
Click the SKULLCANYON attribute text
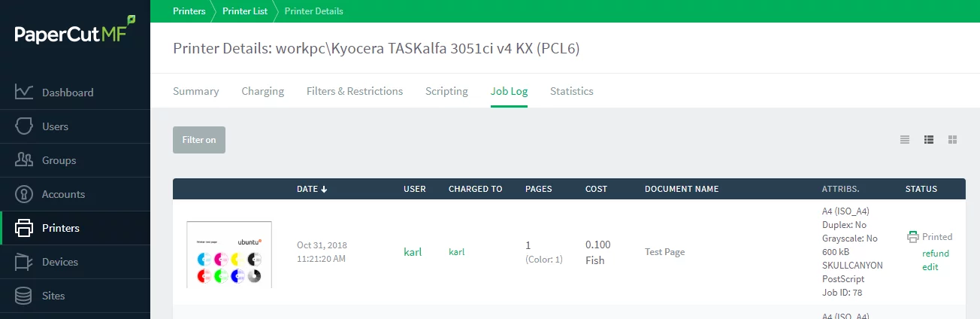(852, 266)
